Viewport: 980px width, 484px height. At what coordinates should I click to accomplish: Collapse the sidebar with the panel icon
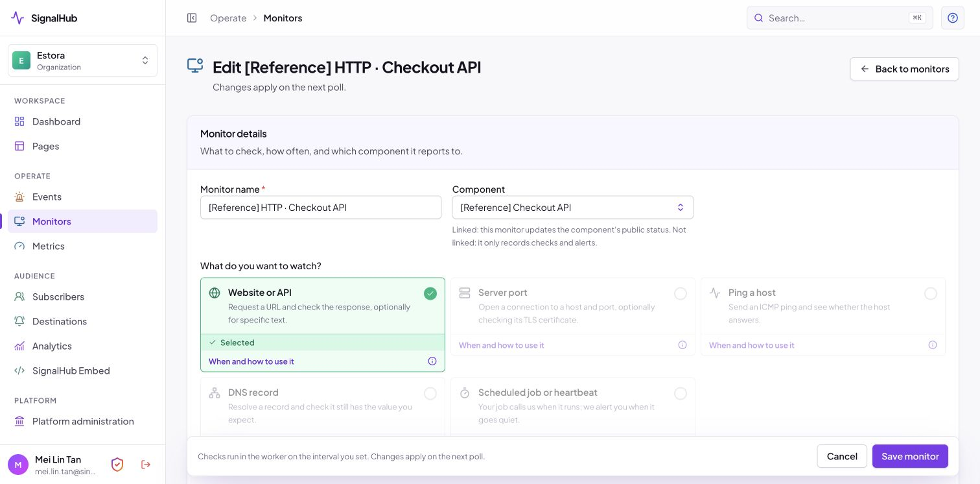[192, 18]
